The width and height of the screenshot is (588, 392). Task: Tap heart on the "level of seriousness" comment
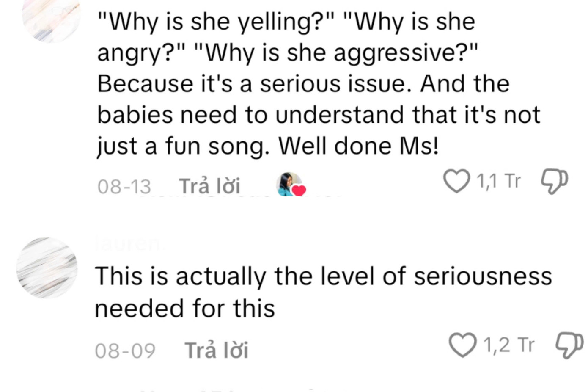click(462, 345)
